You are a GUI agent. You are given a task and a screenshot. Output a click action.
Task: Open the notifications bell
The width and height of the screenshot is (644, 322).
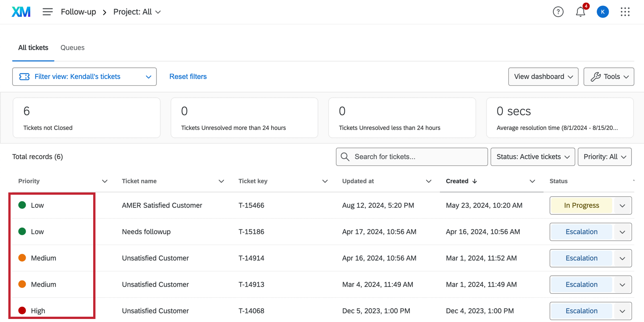click(x=580, y=12)
